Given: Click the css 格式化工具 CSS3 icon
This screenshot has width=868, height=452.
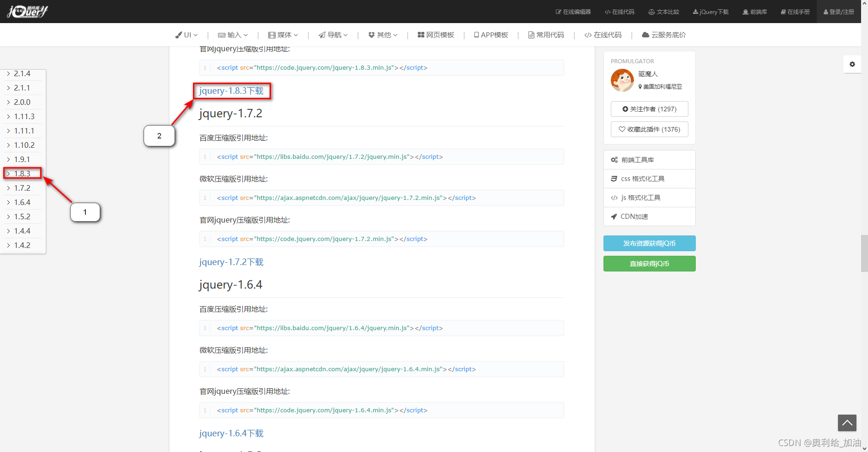Looking at the screenshot, I should [x=614, y=179].
